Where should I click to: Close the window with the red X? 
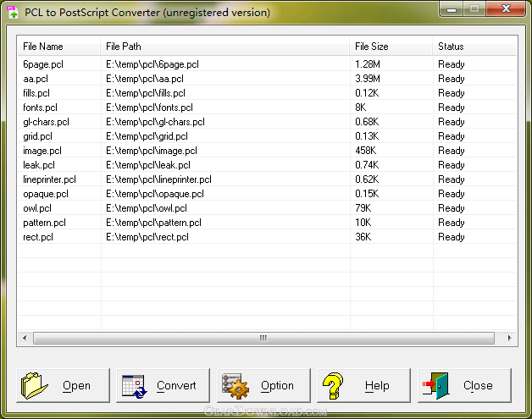pyautogui.click(x=506, y=8)
